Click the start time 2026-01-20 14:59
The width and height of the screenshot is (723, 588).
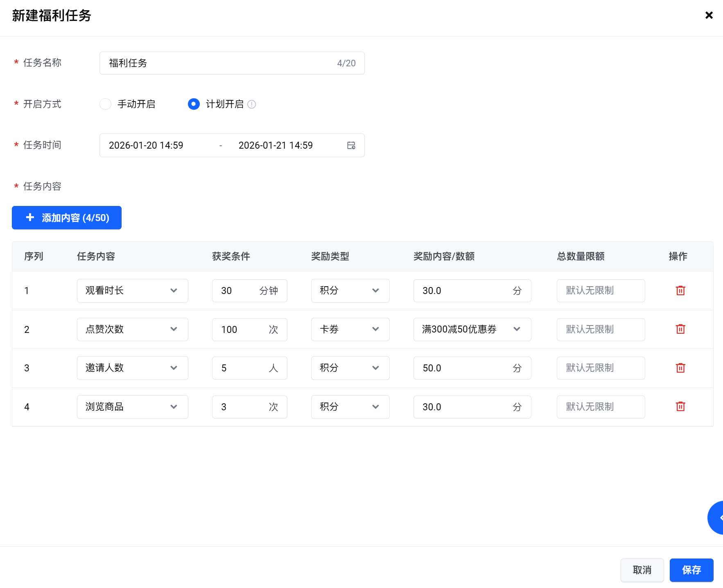click(x=146, y=145)
